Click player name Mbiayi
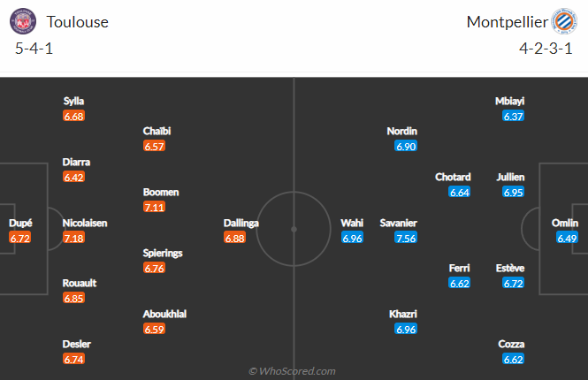The image size is (588, 380). (509, 101)
